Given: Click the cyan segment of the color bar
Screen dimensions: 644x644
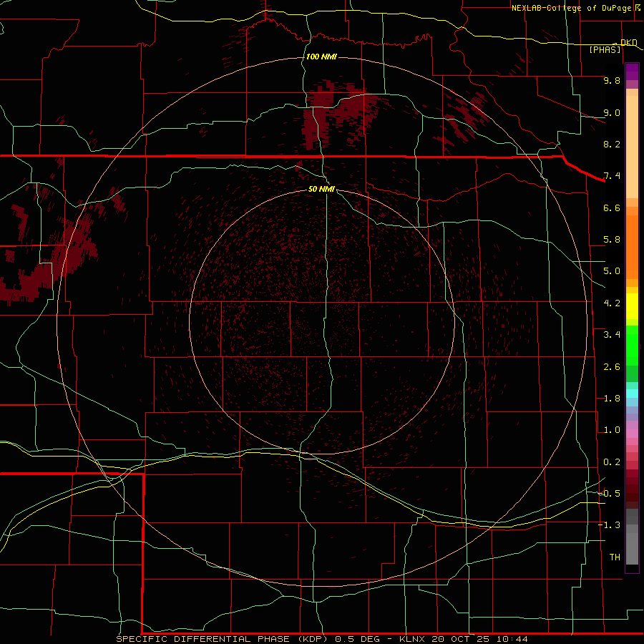Looking at the screenshot, I should [x=632, y=394].
